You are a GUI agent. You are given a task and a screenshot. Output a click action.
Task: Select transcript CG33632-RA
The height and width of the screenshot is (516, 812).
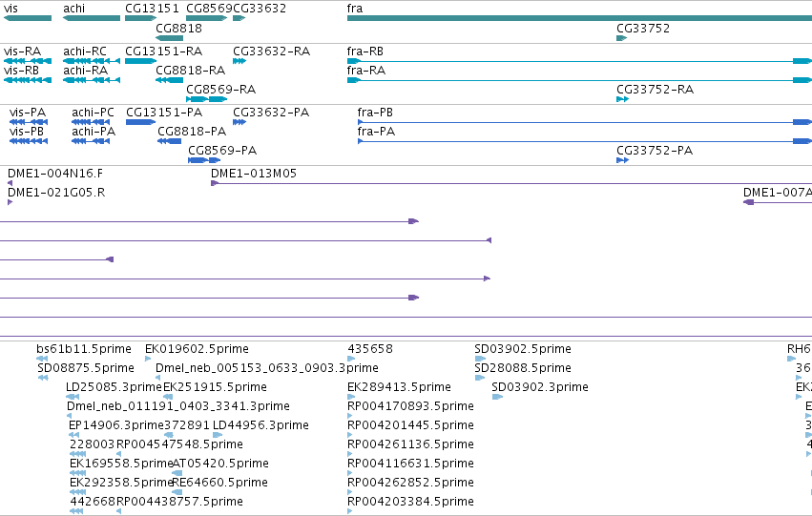(239, 61)
